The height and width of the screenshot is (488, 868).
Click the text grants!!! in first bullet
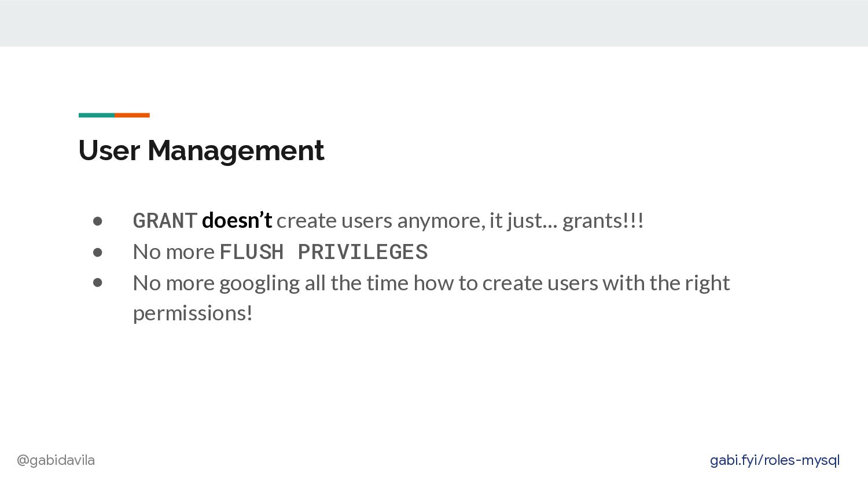pos(603,221)
